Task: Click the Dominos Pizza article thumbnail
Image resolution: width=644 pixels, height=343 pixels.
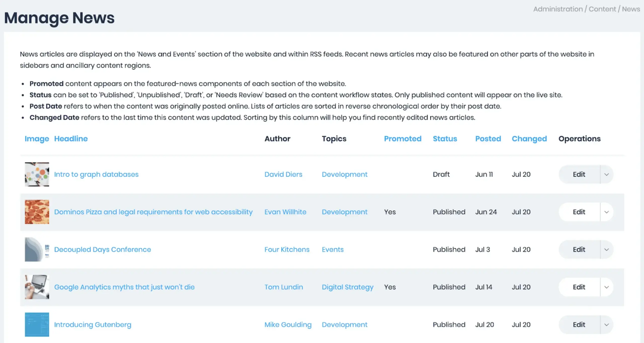Action: (x=37, y=212)
